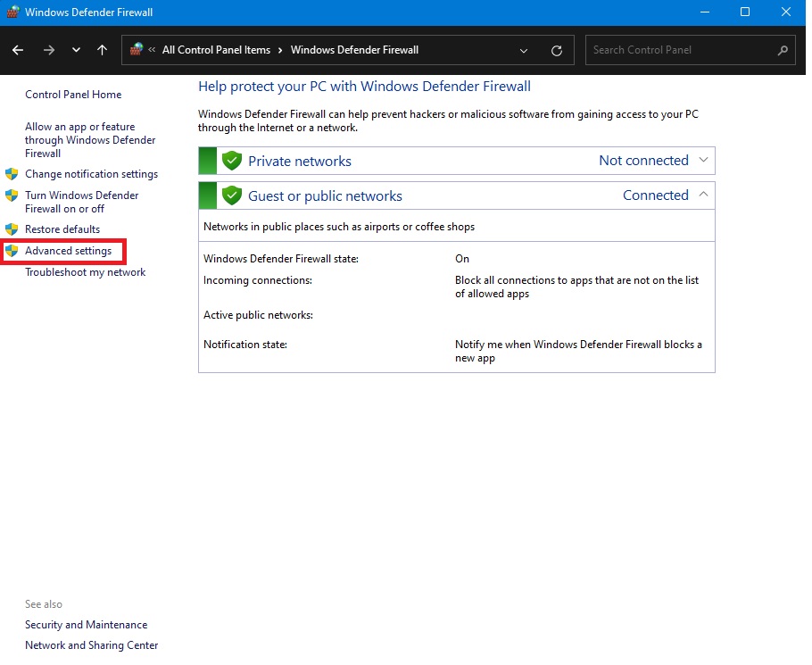Collapse the Guest or public networks section
The width and height of the screenshot is (812, 665).
pyautogui.click(x=703, y=195)
